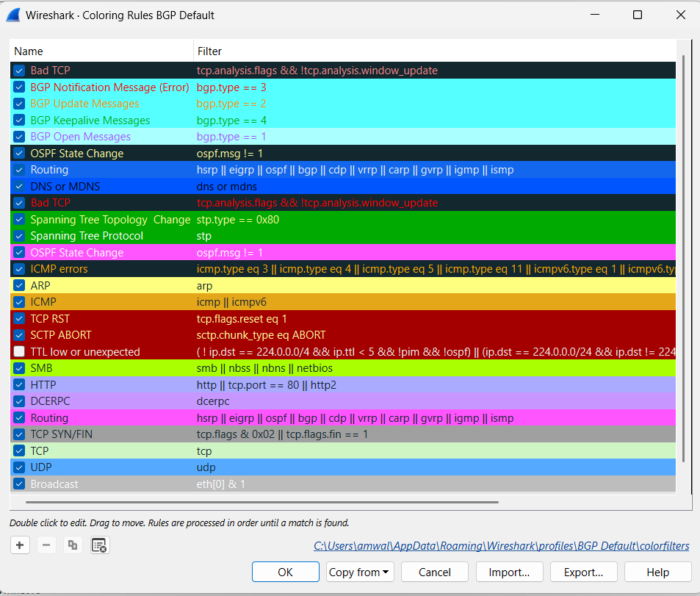Viewport: 700px width, 596px height.
Task: Cancel the coloring rules dialog
Action: click(x=434, y=572)
